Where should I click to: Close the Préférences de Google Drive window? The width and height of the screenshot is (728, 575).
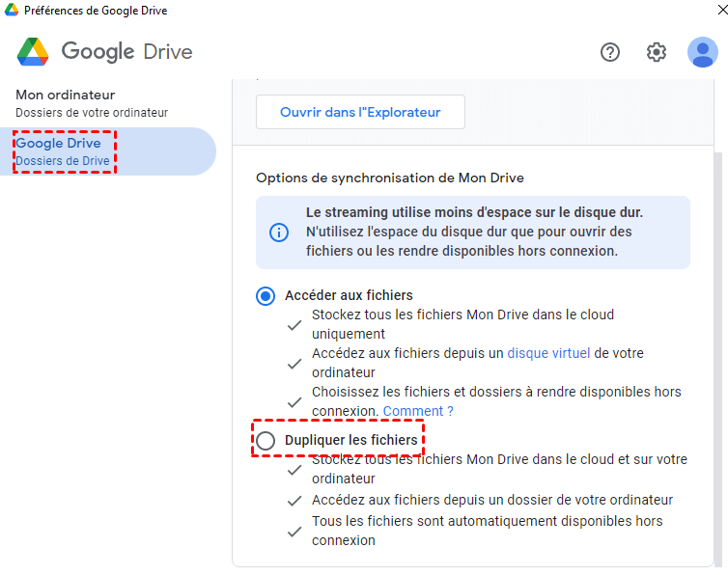722,10
